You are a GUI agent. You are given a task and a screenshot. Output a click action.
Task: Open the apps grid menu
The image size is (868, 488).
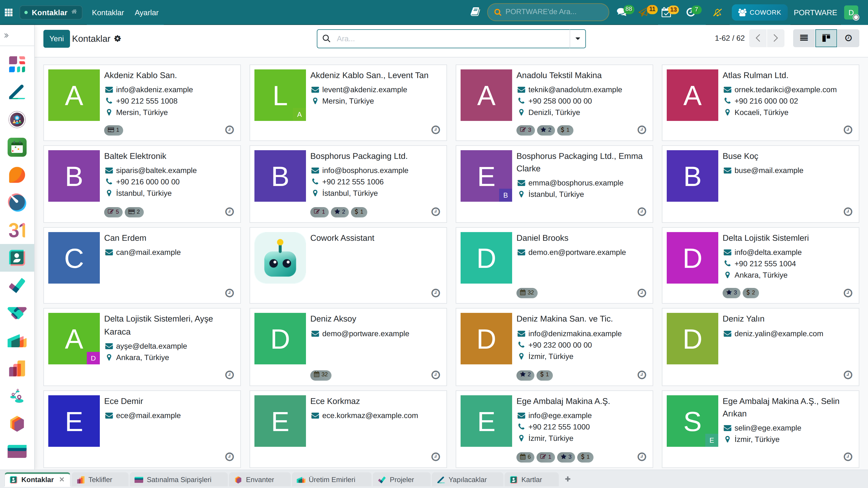tap(9, 12)
